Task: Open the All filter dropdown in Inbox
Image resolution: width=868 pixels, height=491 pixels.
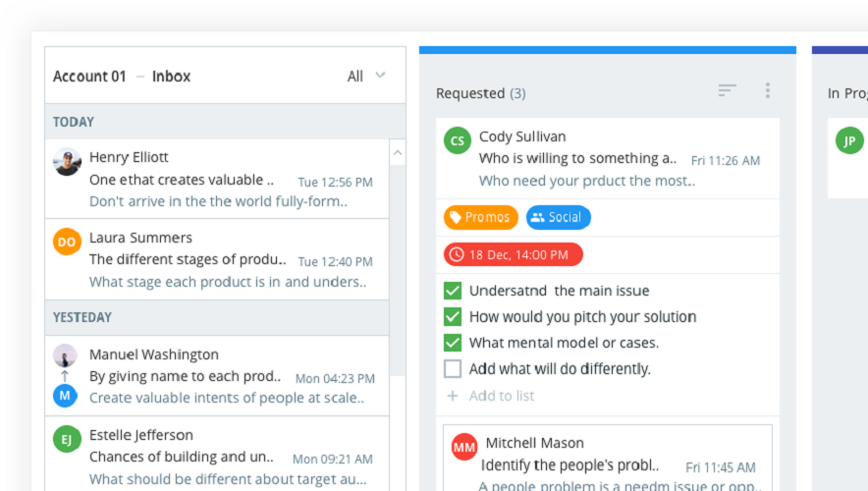Action: 366,76
